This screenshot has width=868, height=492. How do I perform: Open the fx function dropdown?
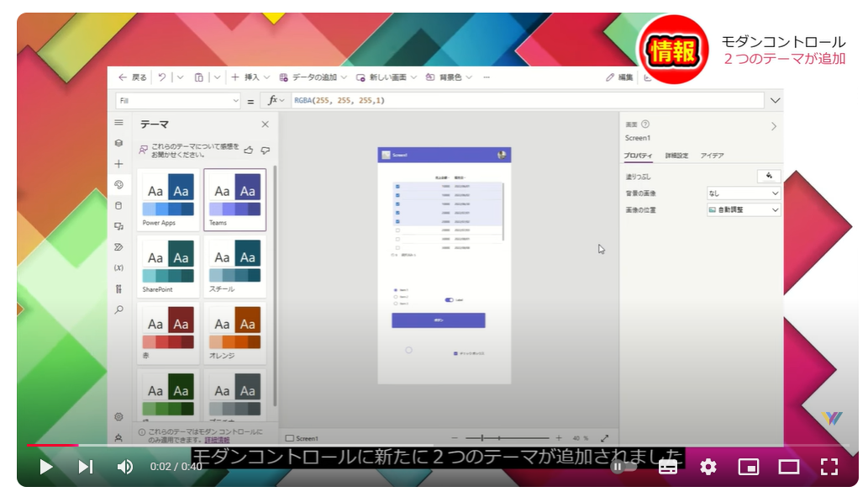coord(276,100)
